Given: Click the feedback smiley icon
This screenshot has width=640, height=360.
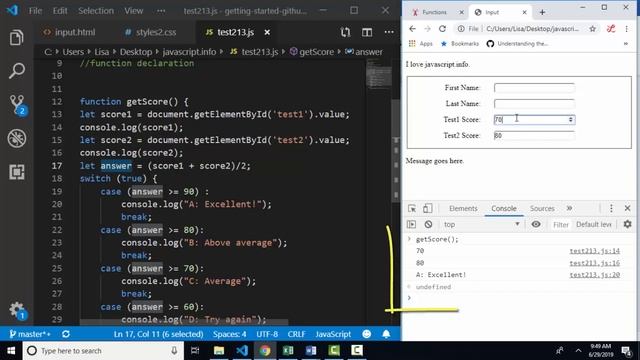Looking at the screenshot, I should click(x=367, y=334).
